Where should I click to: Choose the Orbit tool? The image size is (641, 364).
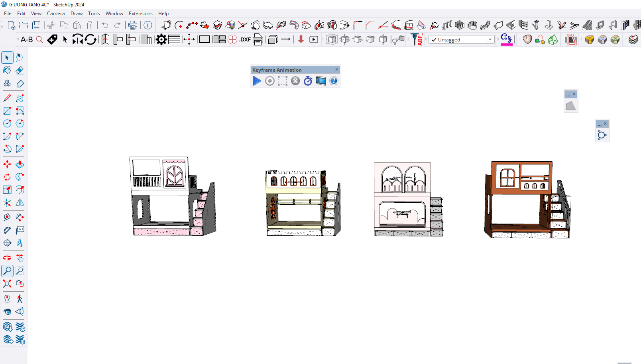(7, 258)
